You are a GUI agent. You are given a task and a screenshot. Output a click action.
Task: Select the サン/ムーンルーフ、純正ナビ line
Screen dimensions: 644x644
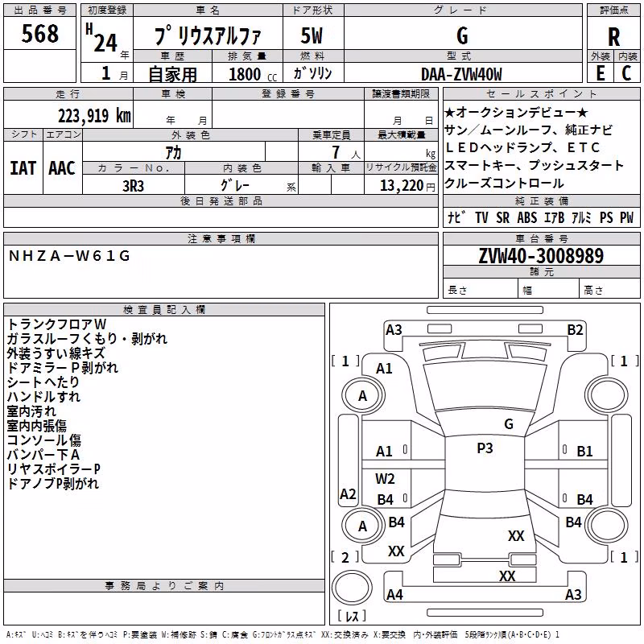(528, 130)
